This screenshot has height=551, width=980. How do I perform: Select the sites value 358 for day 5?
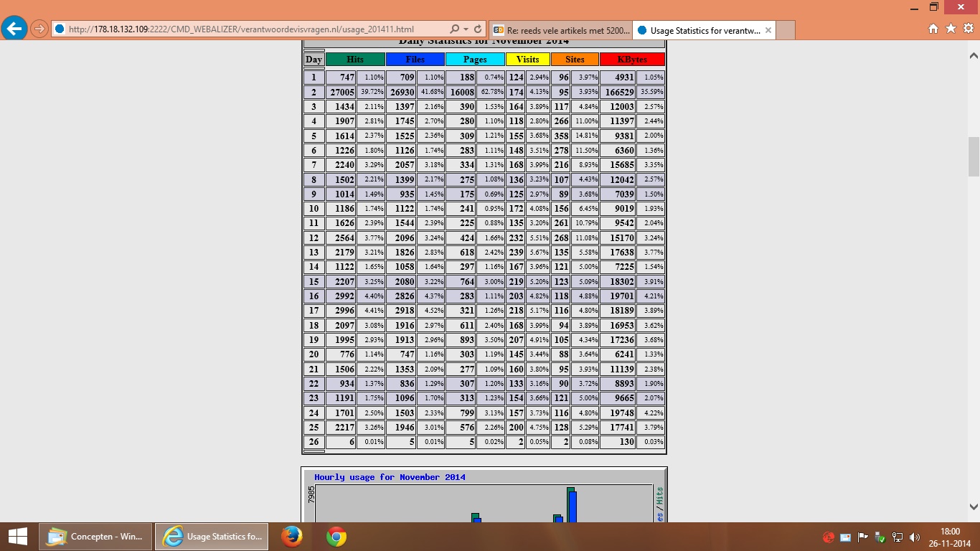tap(561, 136)
